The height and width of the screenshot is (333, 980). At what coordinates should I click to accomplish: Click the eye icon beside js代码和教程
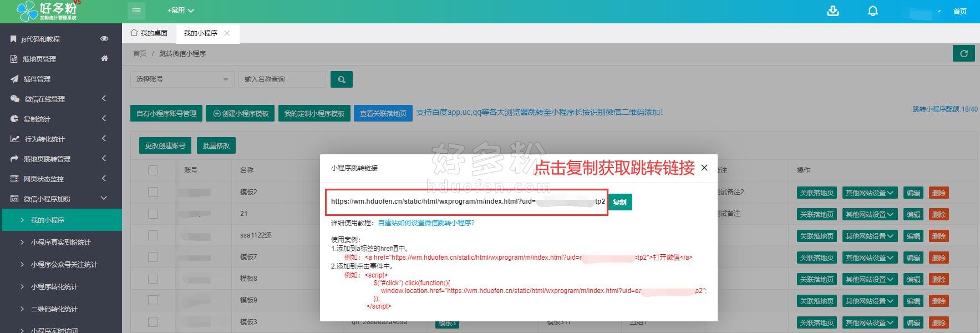coord(104,38)
